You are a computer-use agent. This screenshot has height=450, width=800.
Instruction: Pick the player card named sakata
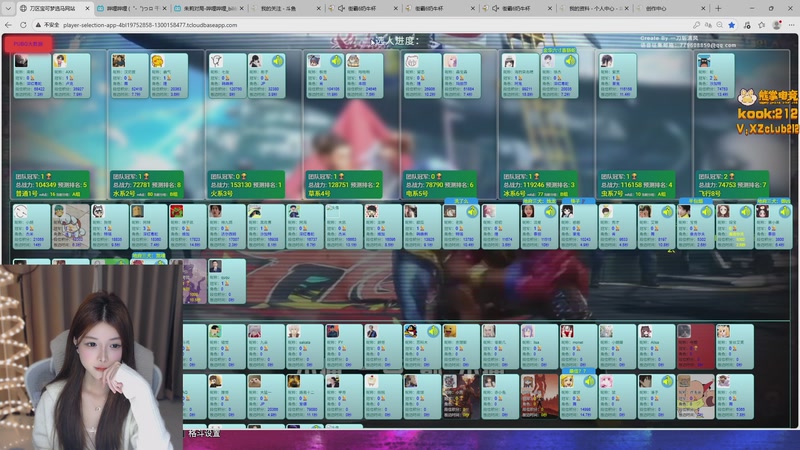click(x=304, y=346)
